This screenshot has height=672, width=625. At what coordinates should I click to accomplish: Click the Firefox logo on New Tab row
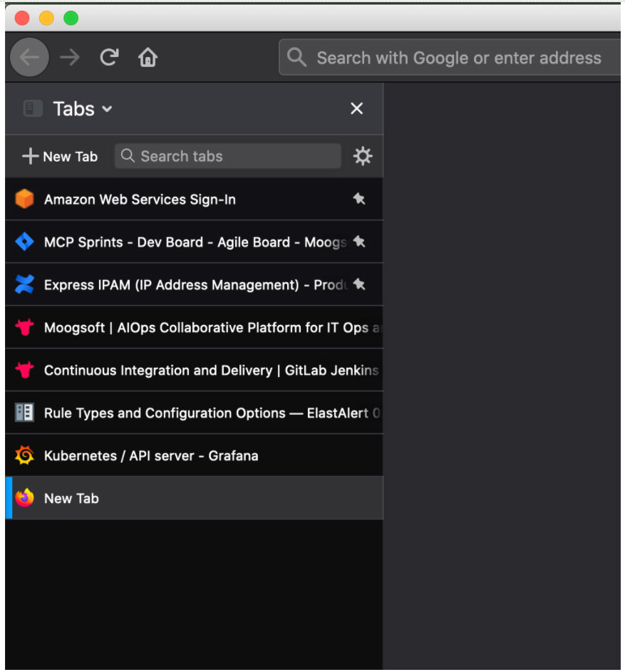[x=24, y=497]
